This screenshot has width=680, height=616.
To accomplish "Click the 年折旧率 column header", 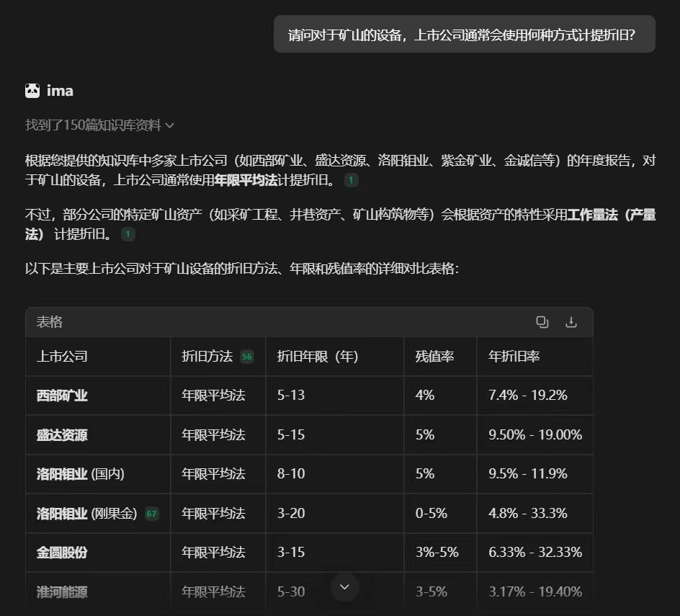I will (514, 356).
